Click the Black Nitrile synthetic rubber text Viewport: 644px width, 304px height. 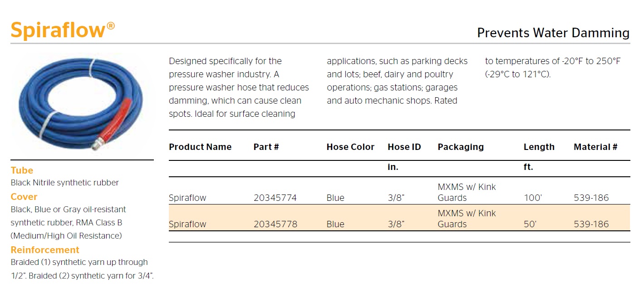click(65, 183)
